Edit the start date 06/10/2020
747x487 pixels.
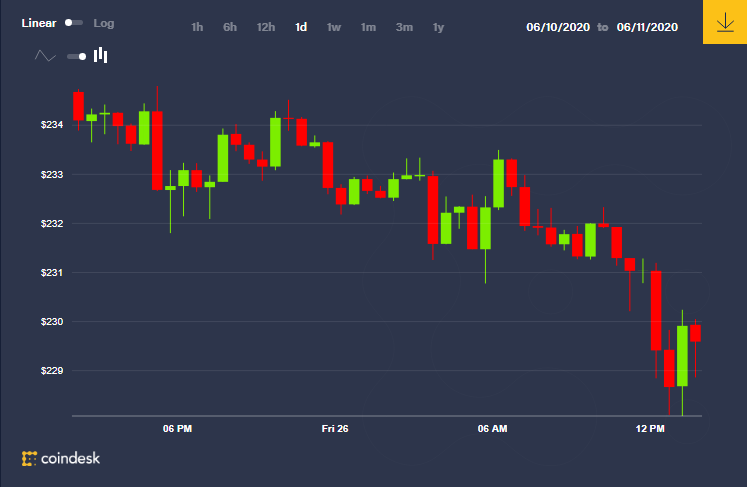pyautogui.click(x=558, y=27)
